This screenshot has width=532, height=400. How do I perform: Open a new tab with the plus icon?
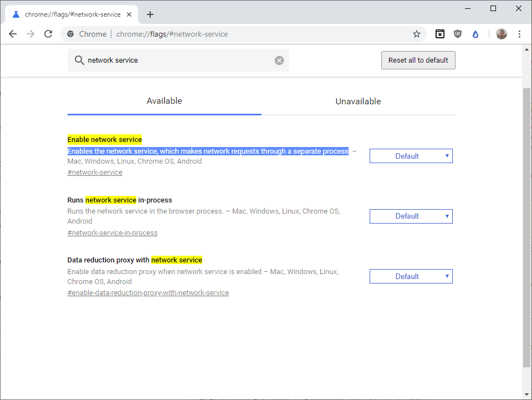pos(150,14)
